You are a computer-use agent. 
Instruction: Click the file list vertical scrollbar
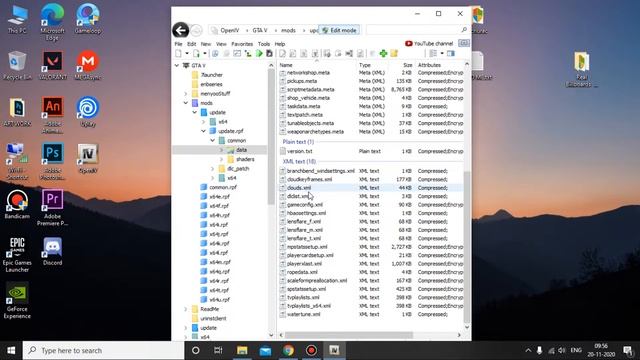pyautogui.click(x=467, y=247)
